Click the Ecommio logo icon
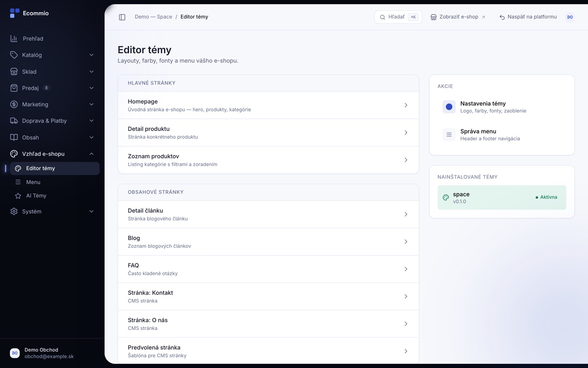The width and height of the screenshot is (588, 368). 15,13
